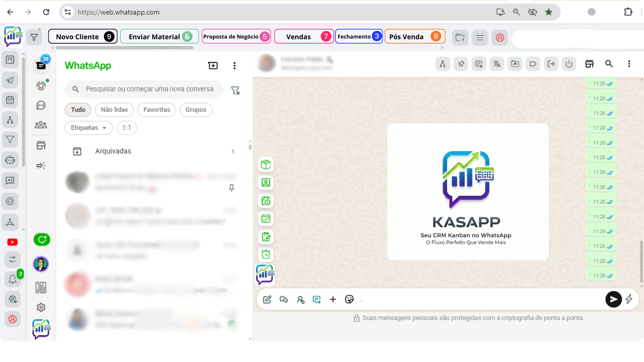Click the power icon in chat toolbar

point(569,64)
